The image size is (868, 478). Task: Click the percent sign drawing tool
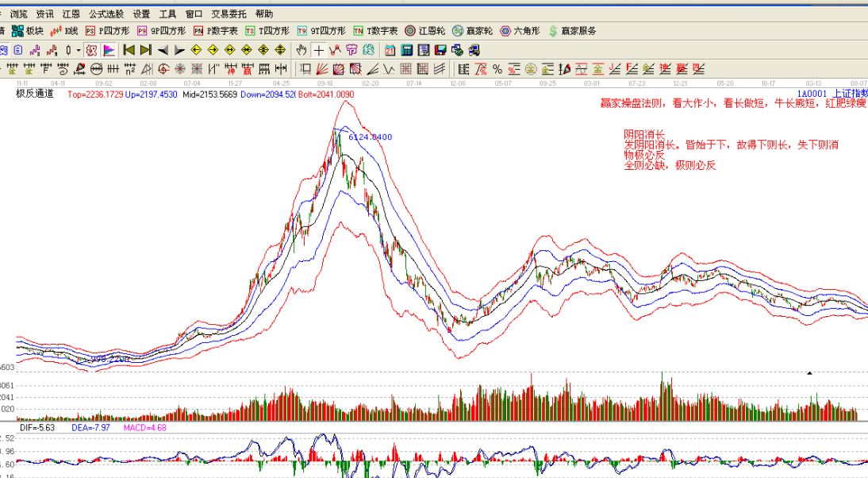coord(497,69)
